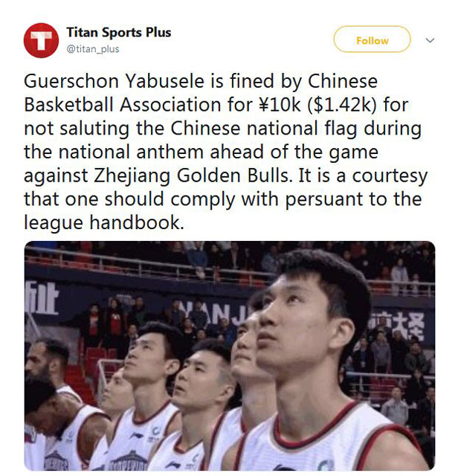This screenshot has width=461, height=476.
Task: Open the red Titan Sports T avatar
Action: 41,40
